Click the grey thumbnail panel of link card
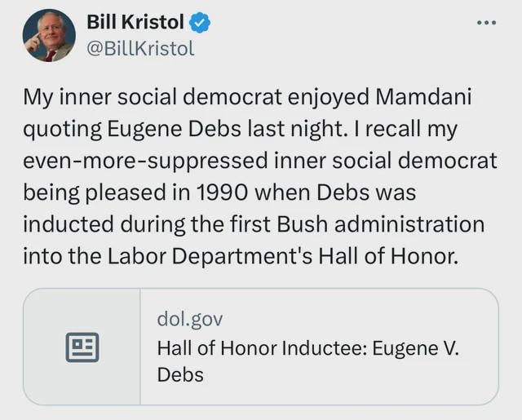The image size is (522, 420). click(x=82, y=347)
